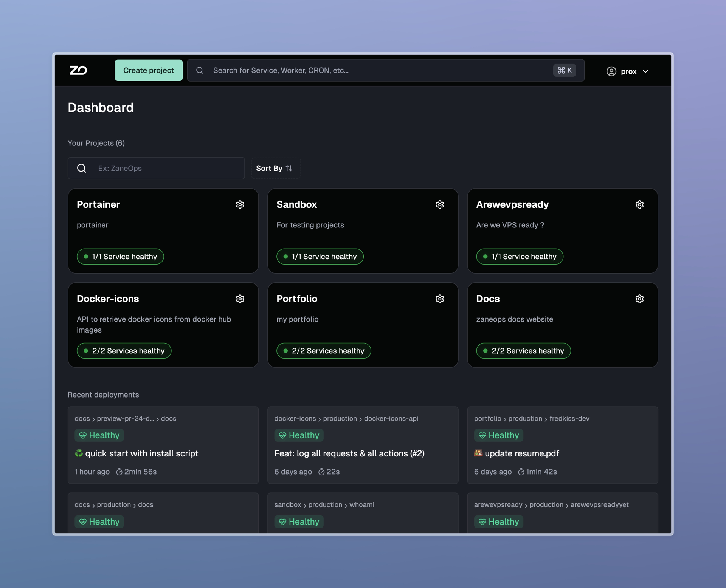Open 'update resume.pdf' deployment
Image resolution: width=726 pixels, height=588 pixels.
coord(522,453)
